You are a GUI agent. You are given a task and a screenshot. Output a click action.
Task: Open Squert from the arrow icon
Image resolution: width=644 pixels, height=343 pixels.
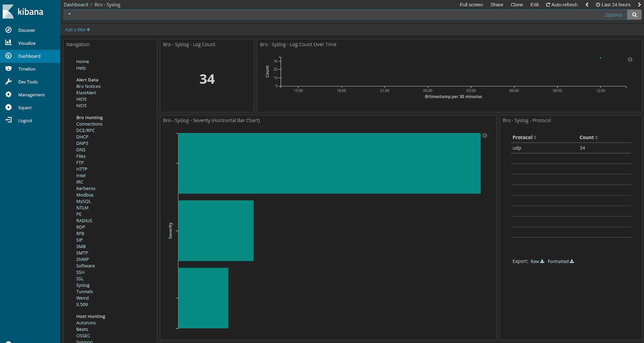[8, 107]
